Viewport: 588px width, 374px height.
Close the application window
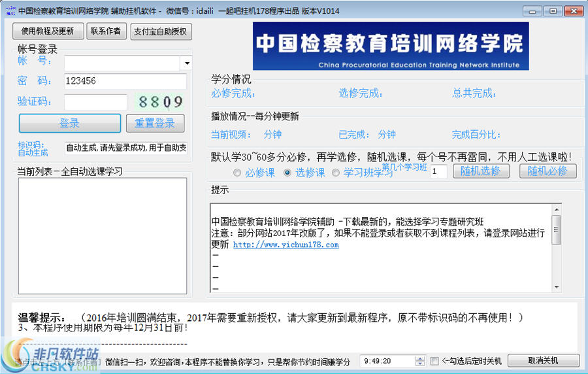point(574,11)
